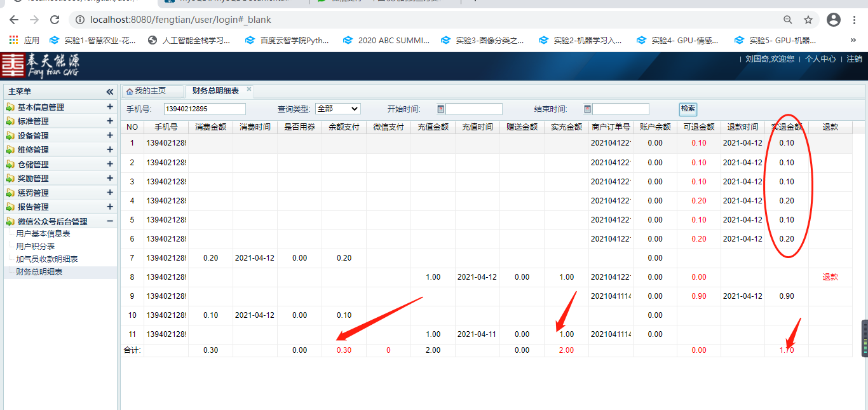868x410 pixels.
Task: Open the 应用 apps shortcut
Action: point(24,40)
